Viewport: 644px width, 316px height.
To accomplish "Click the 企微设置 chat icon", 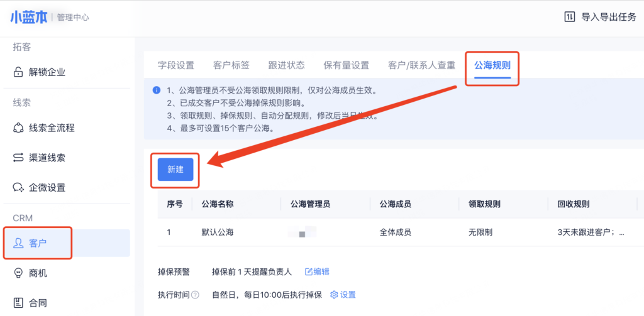I will [18, 187].
